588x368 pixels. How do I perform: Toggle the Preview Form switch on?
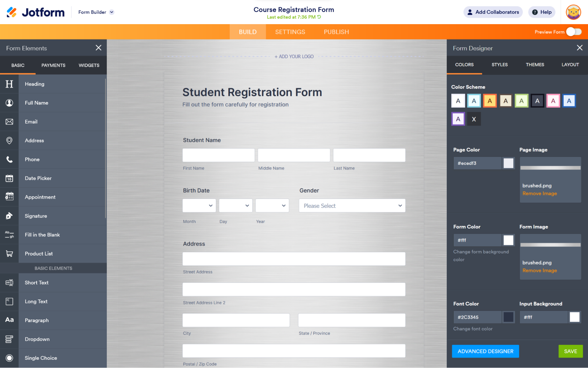coord(574,32)
